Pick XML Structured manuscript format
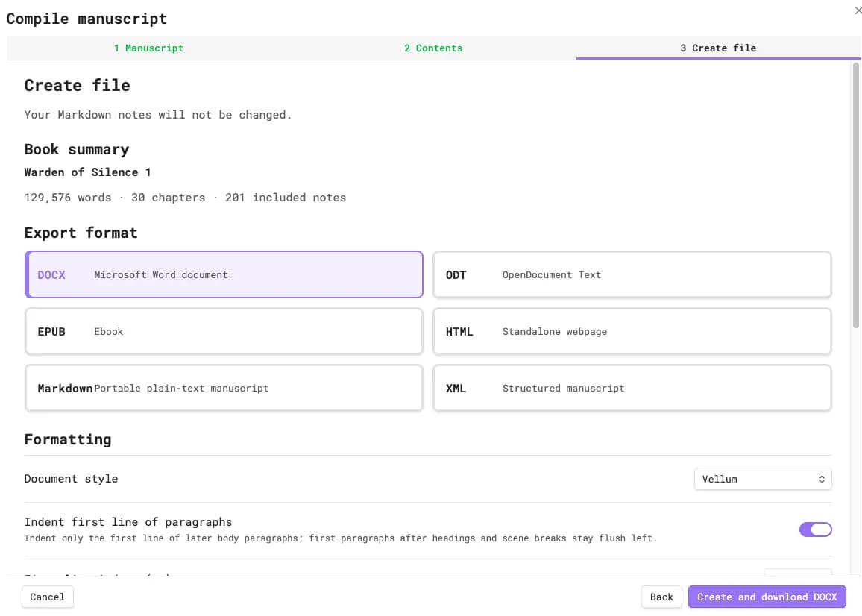Viewport: 862px width, 616px height. 632,388
